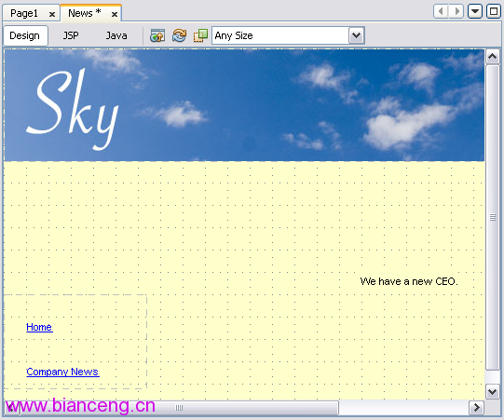504x420 pixels.
Task: Open the document list dropdown button
Action: tap(475, 11)
